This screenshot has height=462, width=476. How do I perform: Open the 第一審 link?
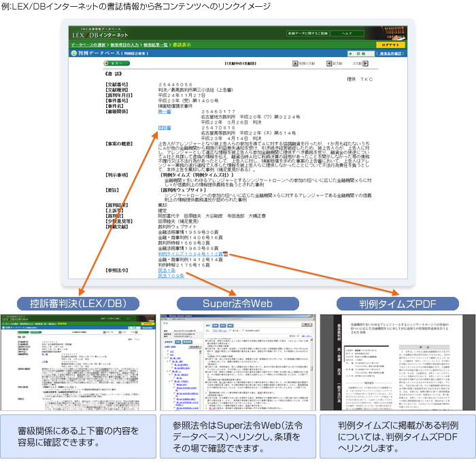165,111
